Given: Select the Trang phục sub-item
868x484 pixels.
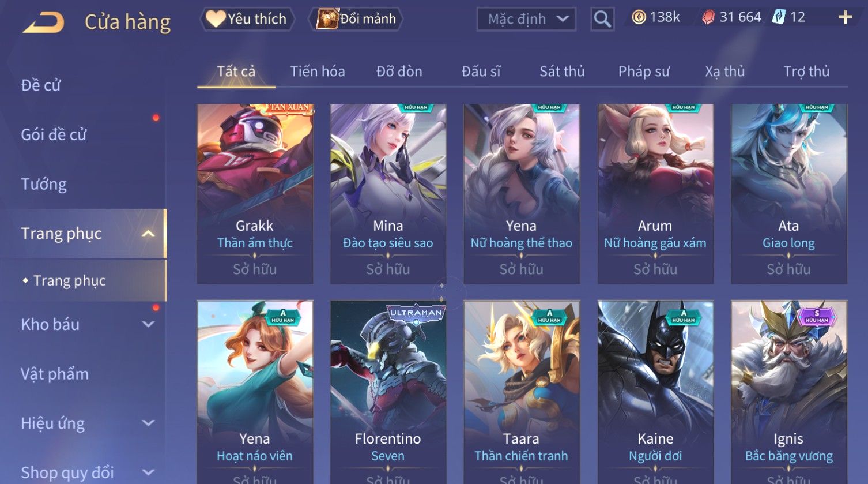Looking at the screenshot, I should pyautogui.click(x=69, y=280).
